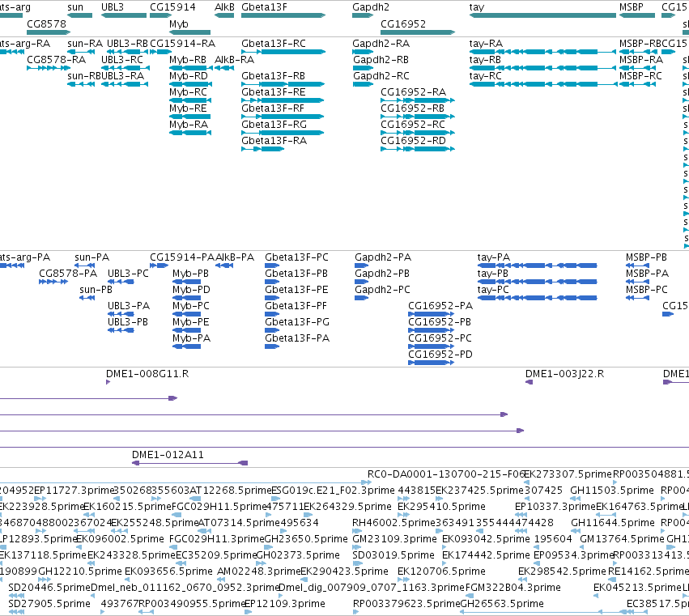Click protein UBL3-PC label
The width and height of the screenshot is (689, 616).
coord(128,274)
